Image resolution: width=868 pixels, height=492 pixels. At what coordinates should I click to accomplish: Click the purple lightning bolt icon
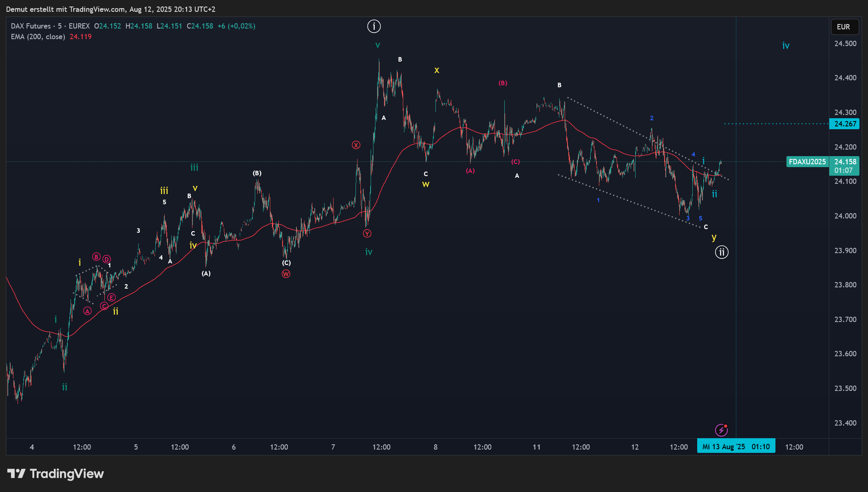tap(721, 430)
